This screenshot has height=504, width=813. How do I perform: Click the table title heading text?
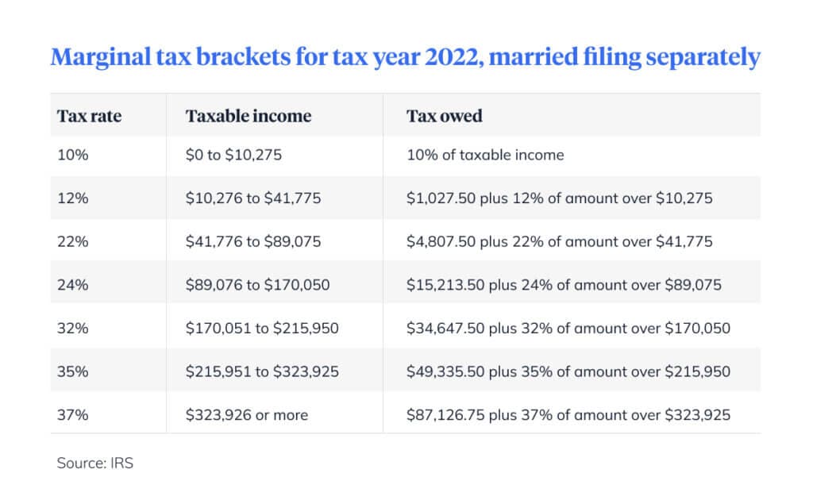coord(406,57)
